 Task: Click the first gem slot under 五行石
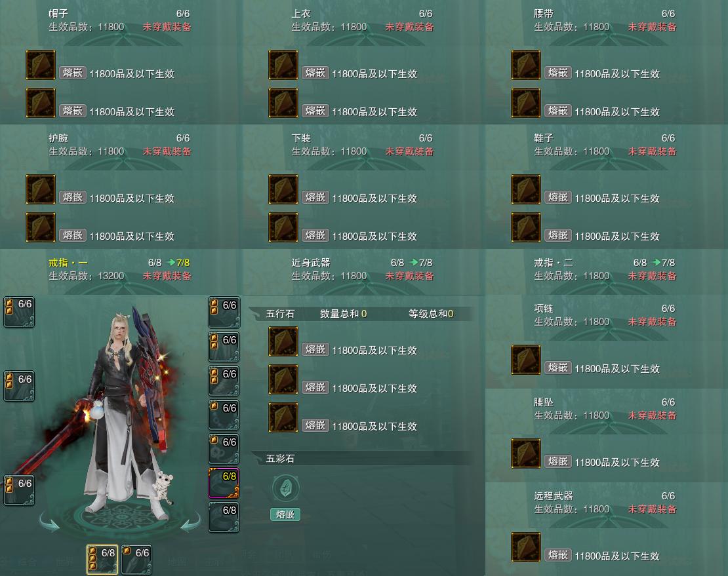coord(283,341)
